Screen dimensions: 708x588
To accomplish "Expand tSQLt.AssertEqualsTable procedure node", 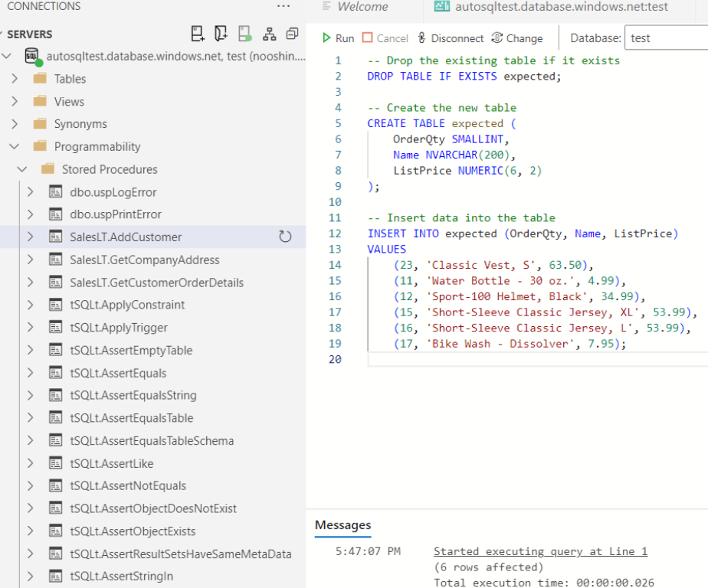I will click(30, 418).
